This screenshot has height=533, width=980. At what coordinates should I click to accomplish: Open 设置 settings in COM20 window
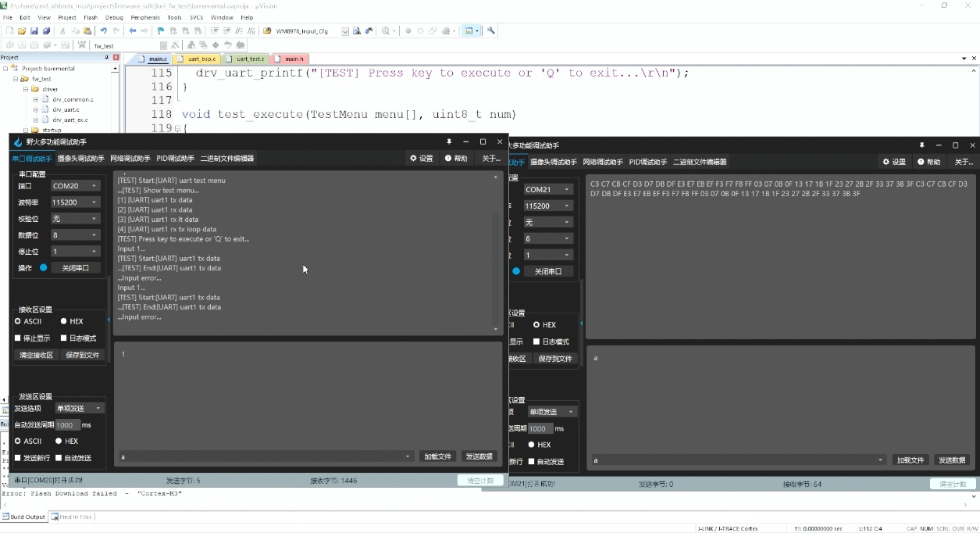(422, 159)
